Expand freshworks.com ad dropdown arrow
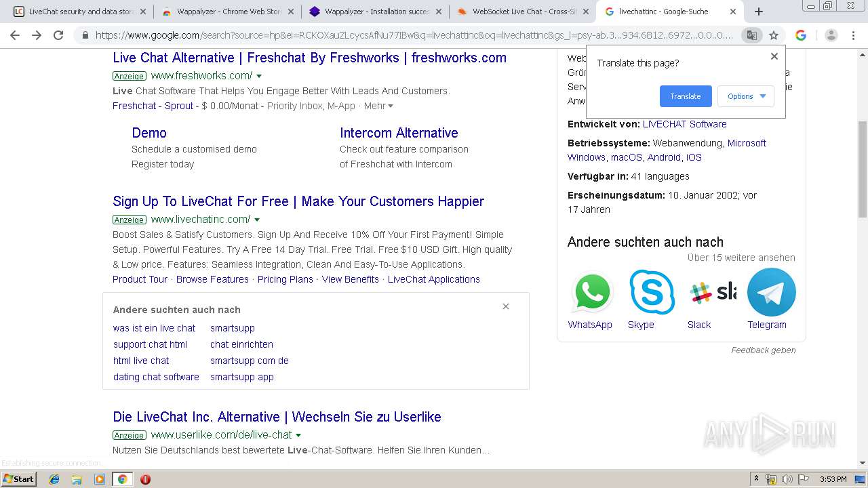 click(x=259, y=76)
